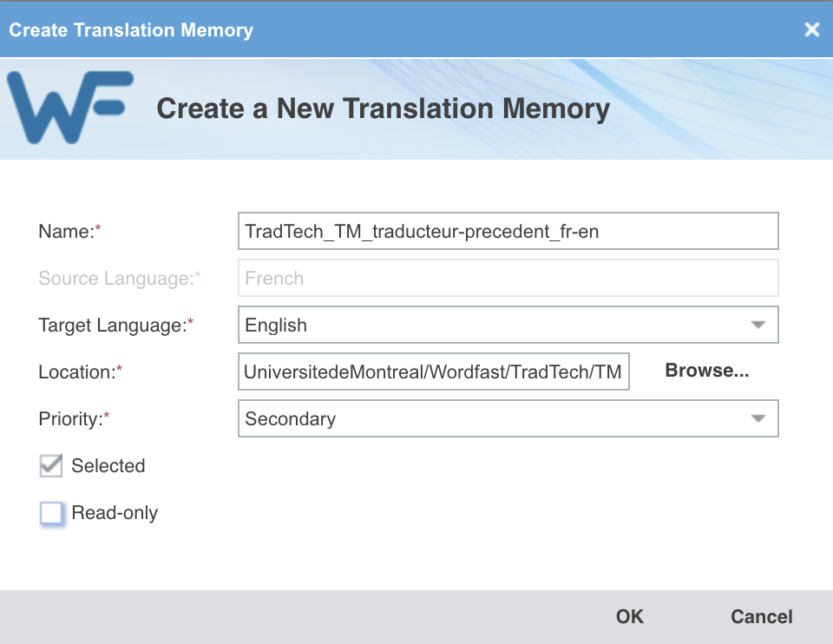Click the Wordfast WF logo
This screenshot has width=833, height=644.
point(70,108)
